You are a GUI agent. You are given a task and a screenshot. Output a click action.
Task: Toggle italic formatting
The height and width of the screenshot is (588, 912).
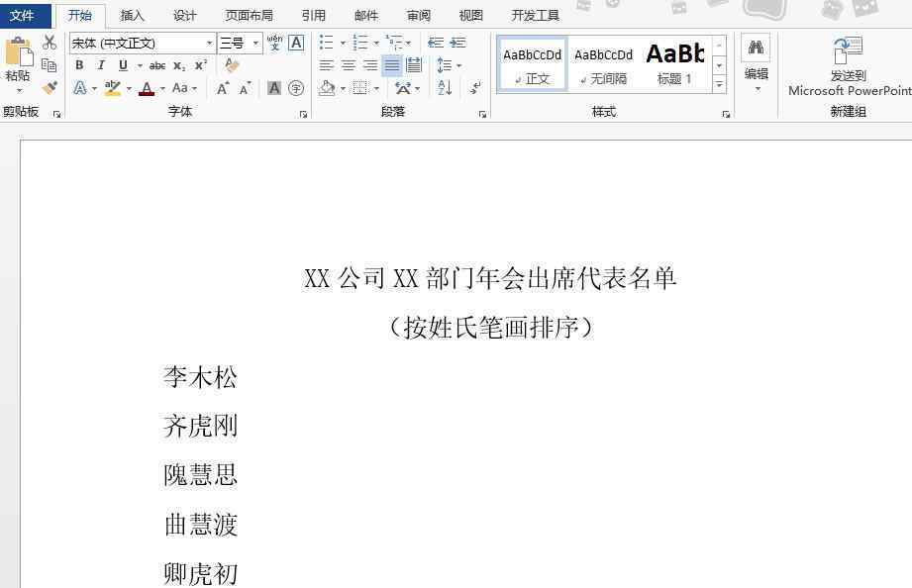coord(101,65)
